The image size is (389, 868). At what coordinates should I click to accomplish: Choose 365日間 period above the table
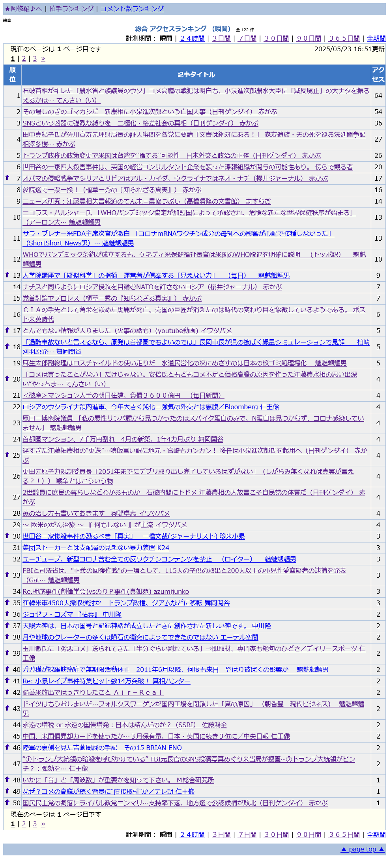[x=344, y=38]
